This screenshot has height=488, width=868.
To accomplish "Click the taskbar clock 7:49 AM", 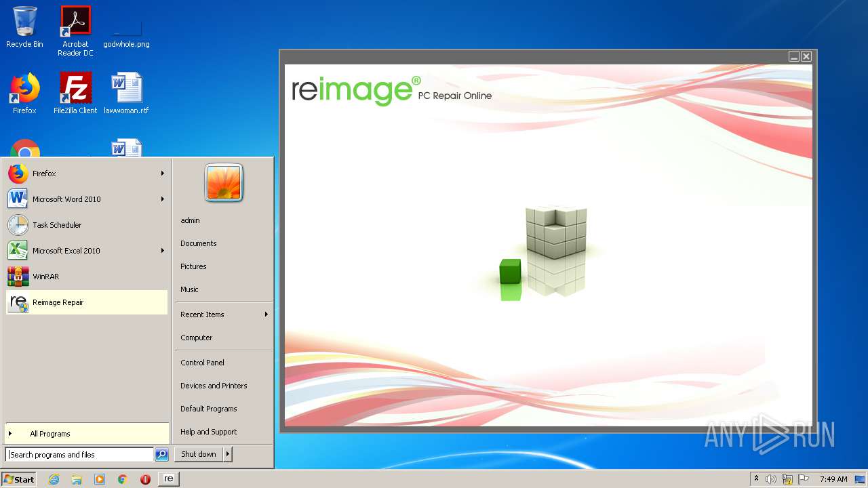I will click(x=833, y=479).
